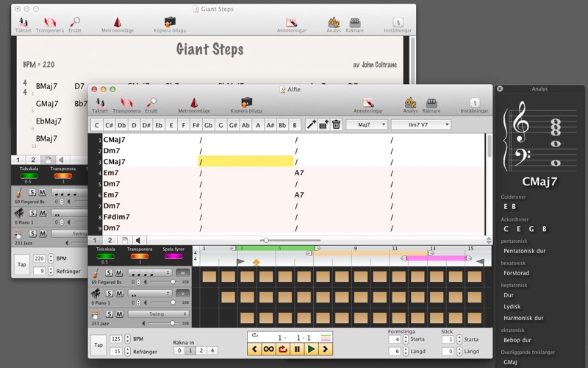Toggle the orange Transponera indicator in Alfie
The image size is (588, 368).
tap(140, 256)
